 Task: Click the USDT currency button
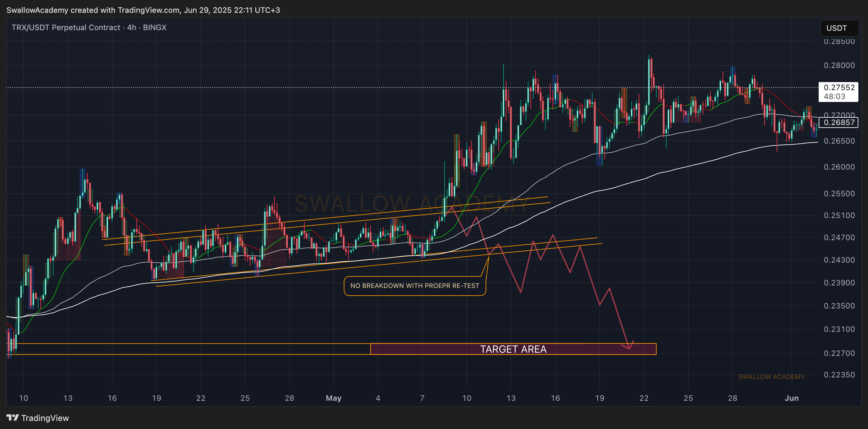pos(839,28)
